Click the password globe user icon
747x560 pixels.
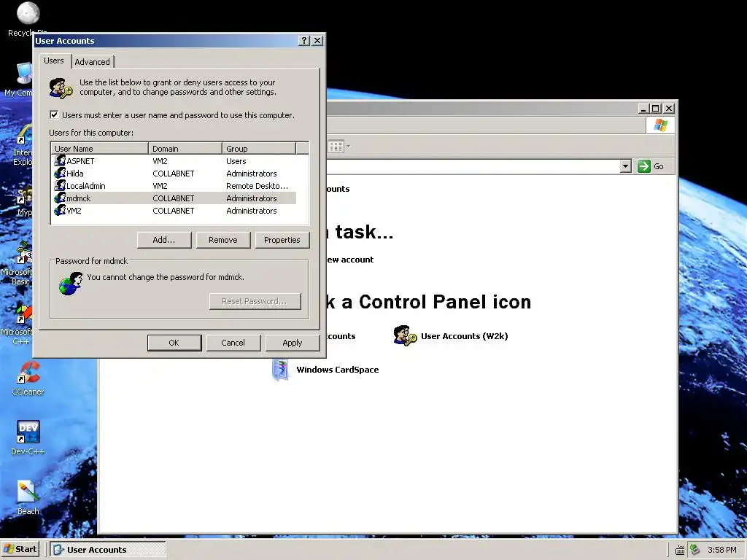point(71,284)
